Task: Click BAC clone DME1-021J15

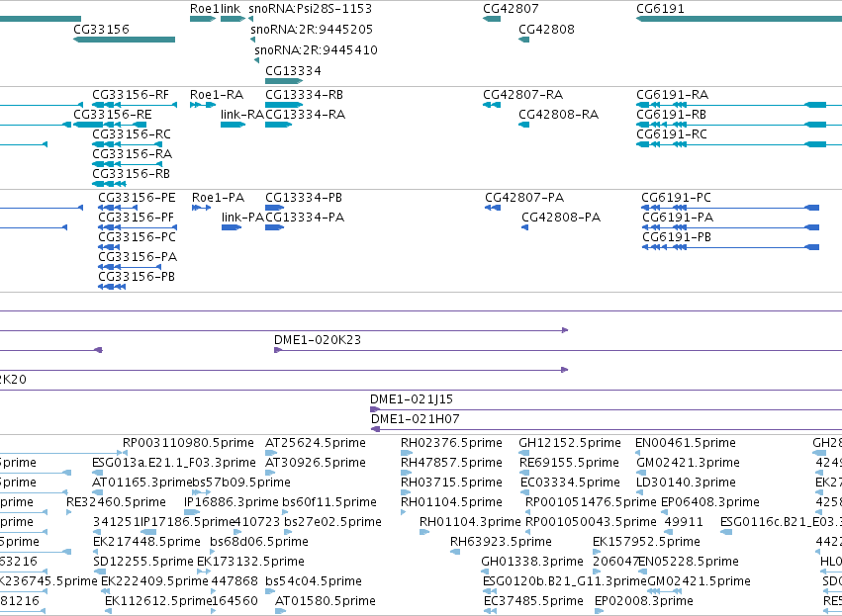Action: [x=412, y=399]
